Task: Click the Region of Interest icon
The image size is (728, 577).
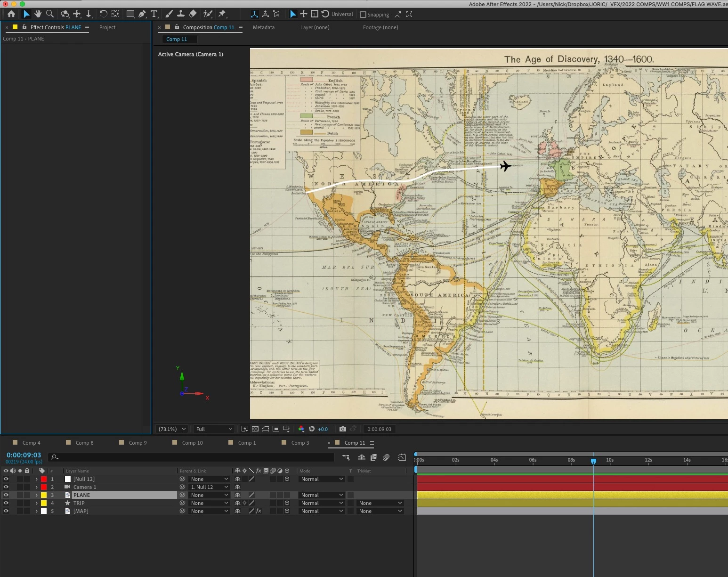Action: (276, 429)
